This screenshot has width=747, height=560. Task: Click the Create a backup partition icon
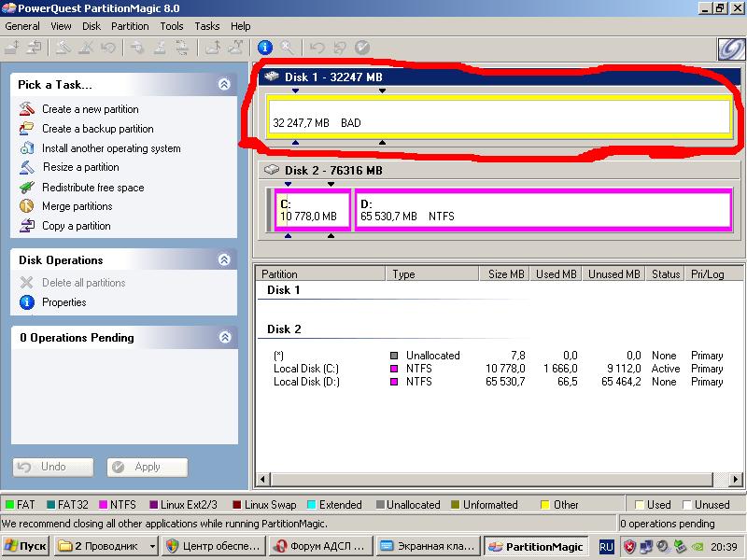point(26,129)
